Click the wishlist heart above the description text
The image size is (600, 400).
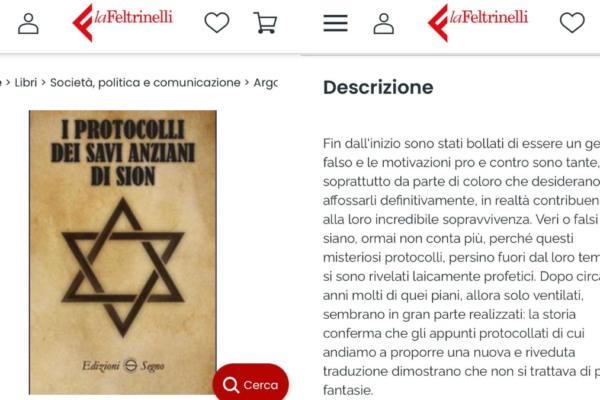tap(572, 23)
